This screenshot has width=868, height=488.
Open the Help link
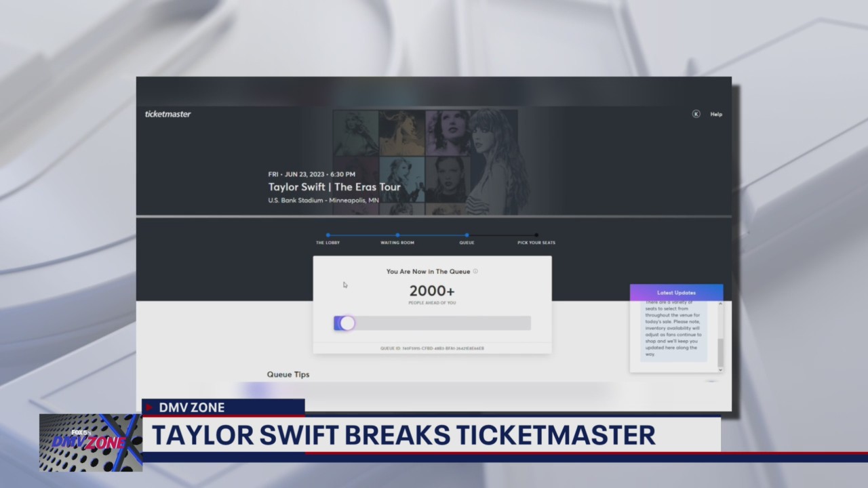pos(716,114)
